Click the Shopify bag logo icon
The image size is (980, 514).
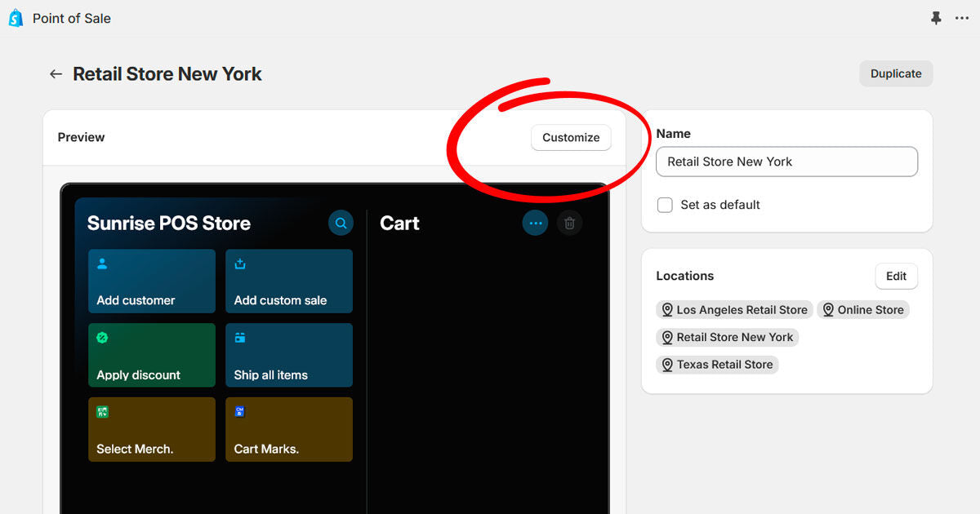16,18
